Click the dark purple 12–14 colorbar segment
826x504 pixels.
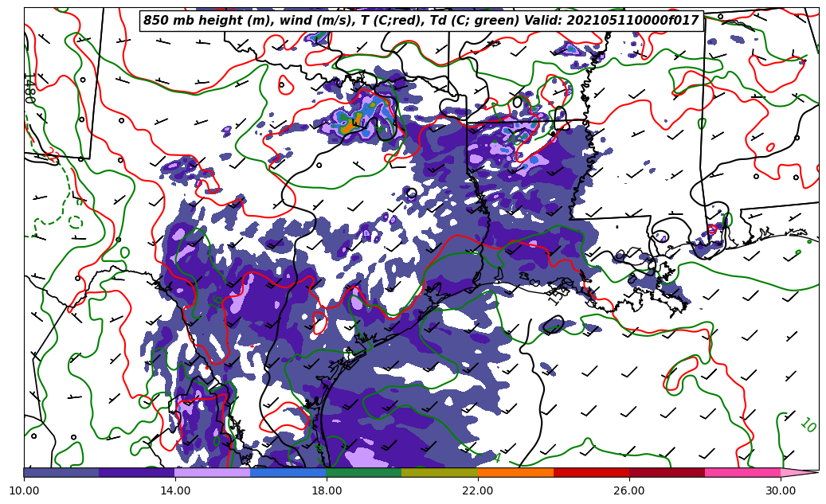[x=137, y=472]
